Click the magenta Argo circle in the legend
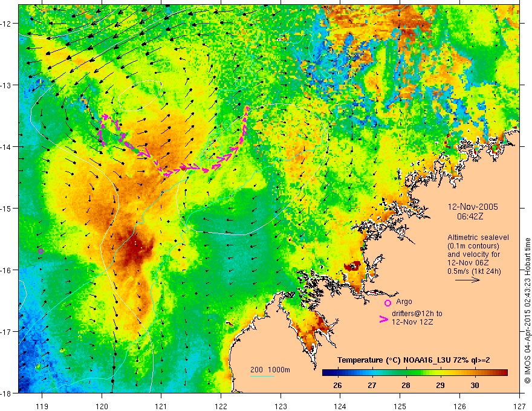This screenshot has width=532, height=411. pyautogui.click(x=388, y=303)
